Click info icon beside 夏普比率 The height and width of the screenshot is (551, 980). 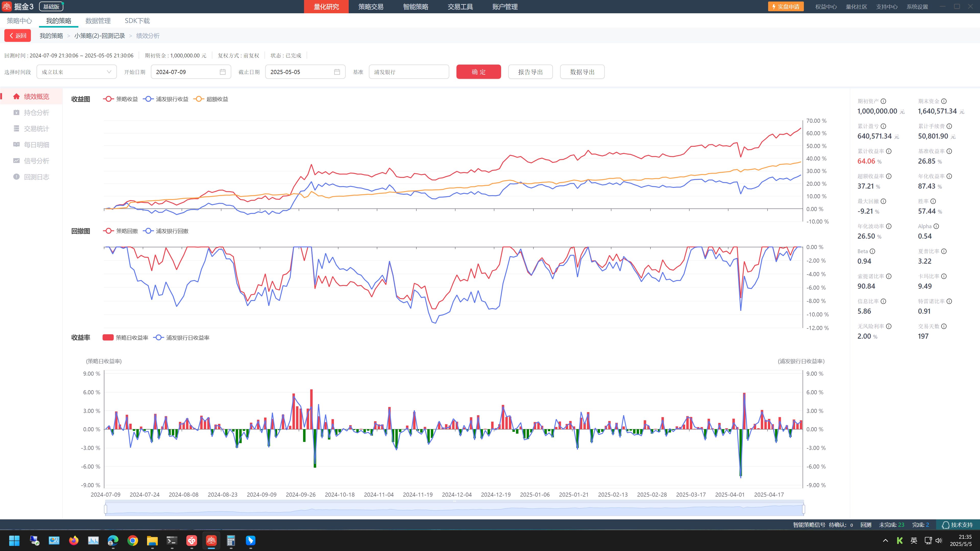[x=944, y=251]
